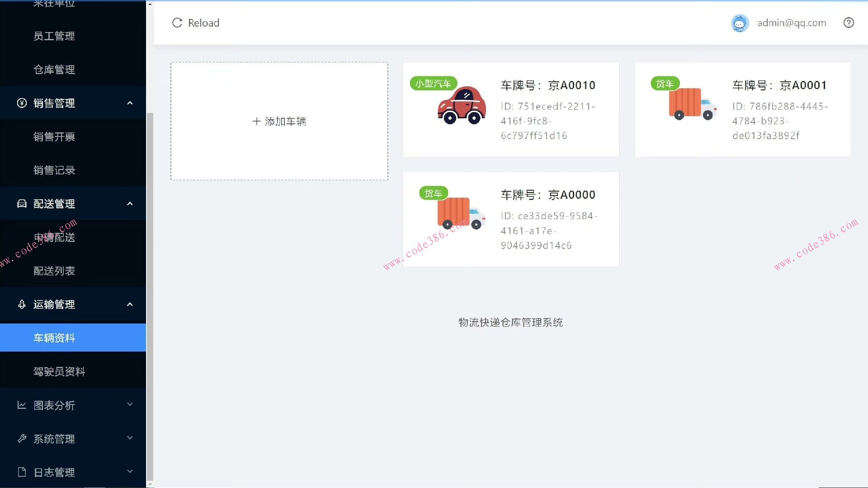This screenshot has width=868, height=488.
Task: Click the 添加车辆 add vehicle card
Action: point(279,121)
